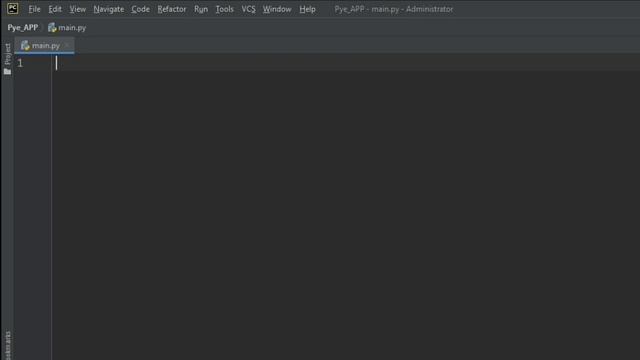Screen dimensions: 640x360
Task: Click Python file icon in breadcrumb
Action: 52,28
